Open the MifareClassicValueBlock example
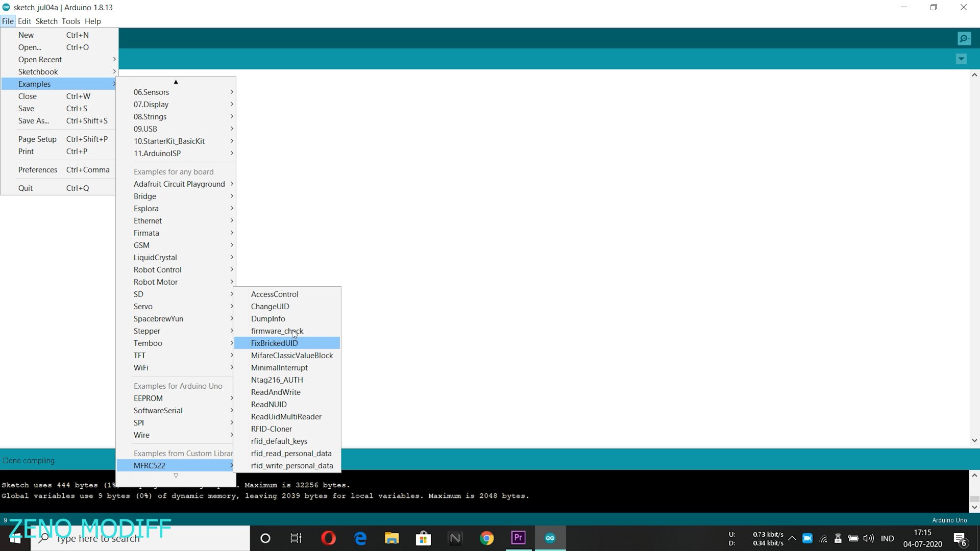980x551 pixels. [x=287, y=356]
